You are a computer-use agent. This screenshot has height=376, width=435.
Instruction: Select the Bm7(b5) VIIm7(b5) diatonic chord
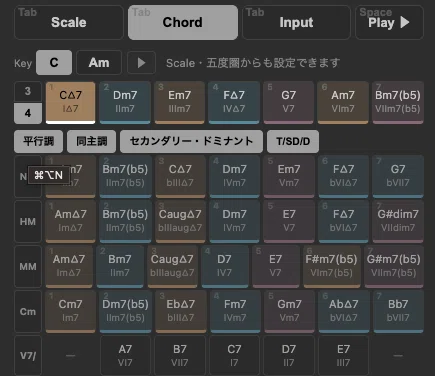[398, 102]
